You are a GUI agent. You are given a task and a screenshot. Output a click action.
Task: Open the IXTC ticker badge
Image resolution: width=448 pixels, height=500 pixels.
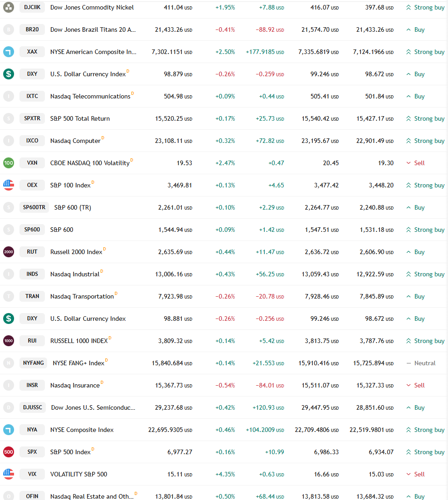(x=32, y=96)
